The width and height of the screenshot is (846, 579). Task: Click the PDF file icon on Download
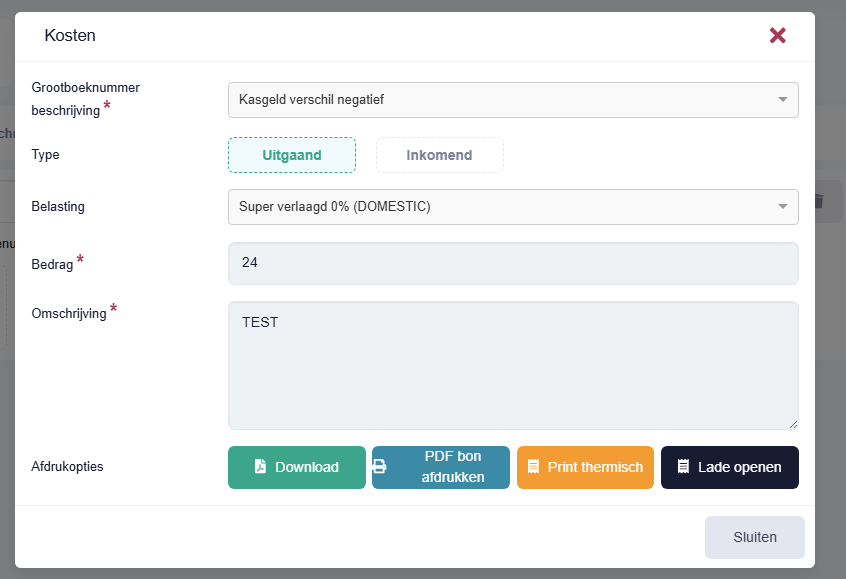tap(260, 467)
